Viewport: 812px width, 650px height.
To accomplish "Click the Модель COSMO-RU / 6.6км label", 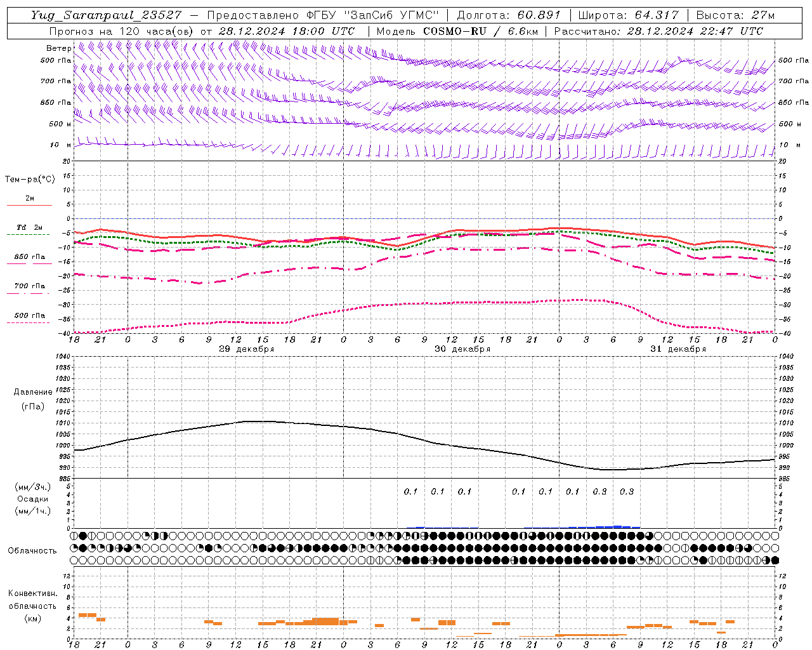I will (457, 31).
